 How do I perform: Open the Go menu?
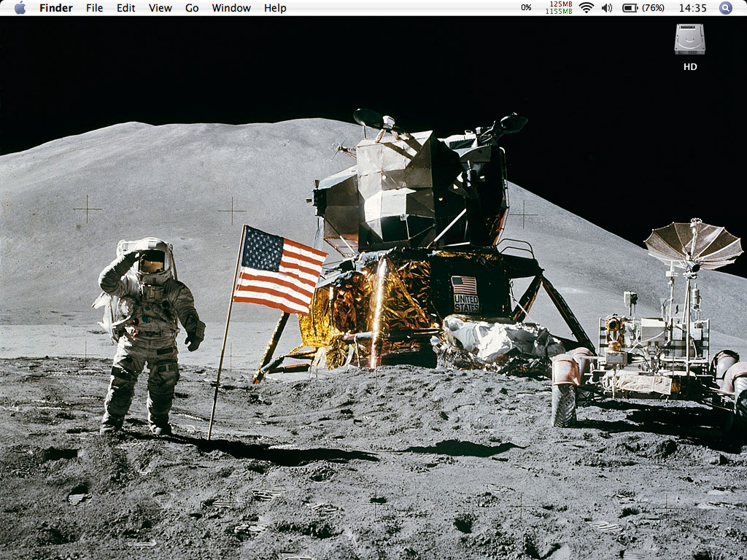click(x=192, y=7)
